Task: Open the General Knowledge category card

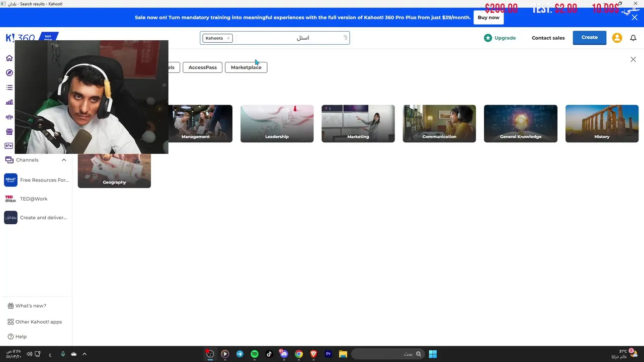Action: [x=521, y=124]
